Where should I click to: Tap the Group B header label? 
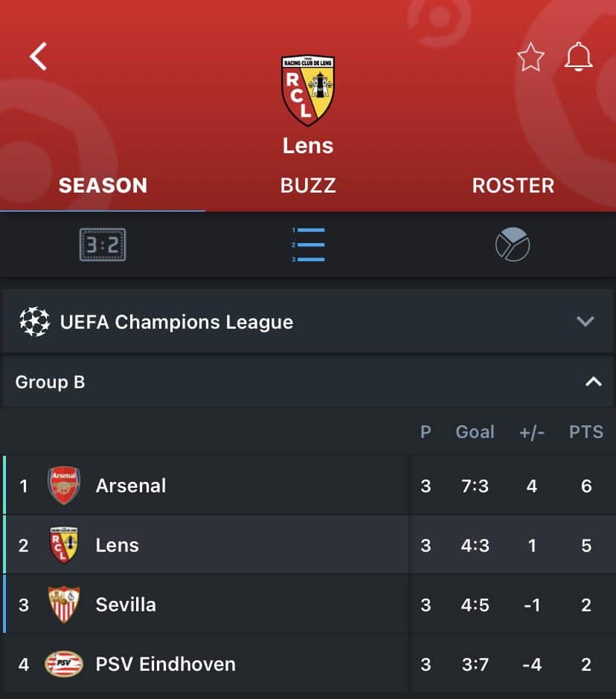coord(51,382)
